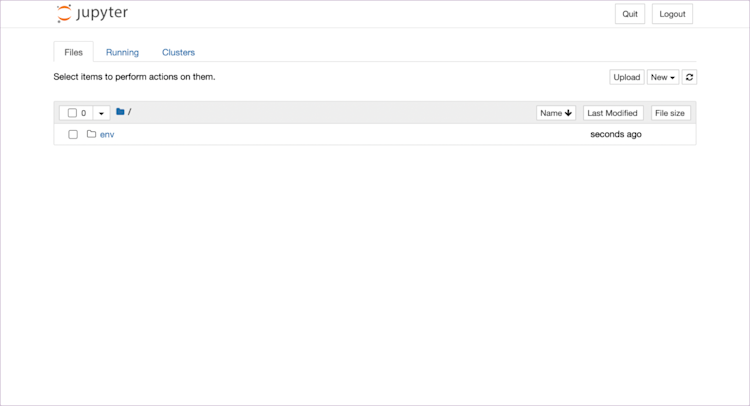Sort by Last Modified
The height and width of the screenshot is (406, 750).
point(613,113)
